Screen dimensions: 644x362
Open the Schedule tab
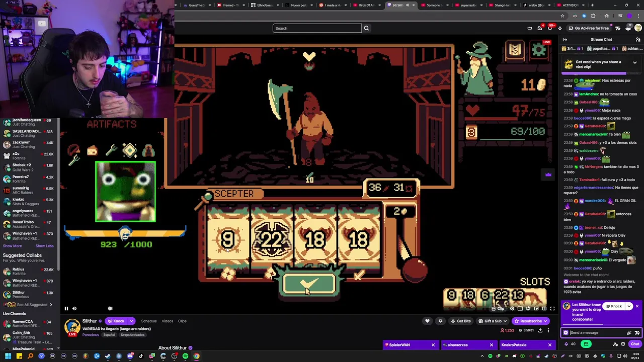pos(148,321)
